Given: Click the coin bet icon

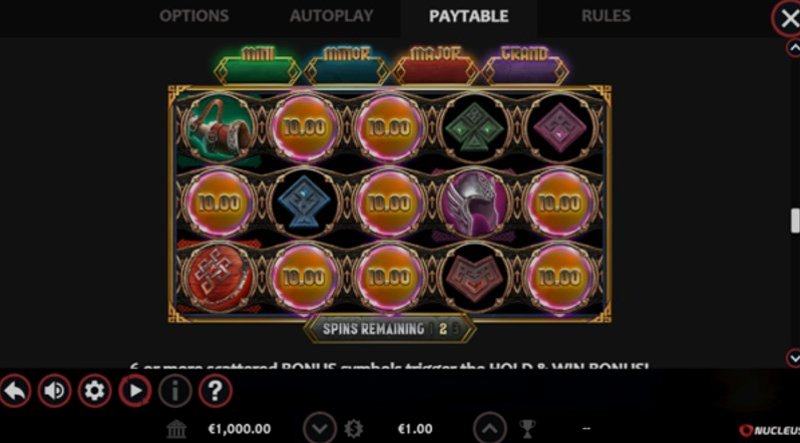Looking at the screenshot, I should tap(353, 429).
